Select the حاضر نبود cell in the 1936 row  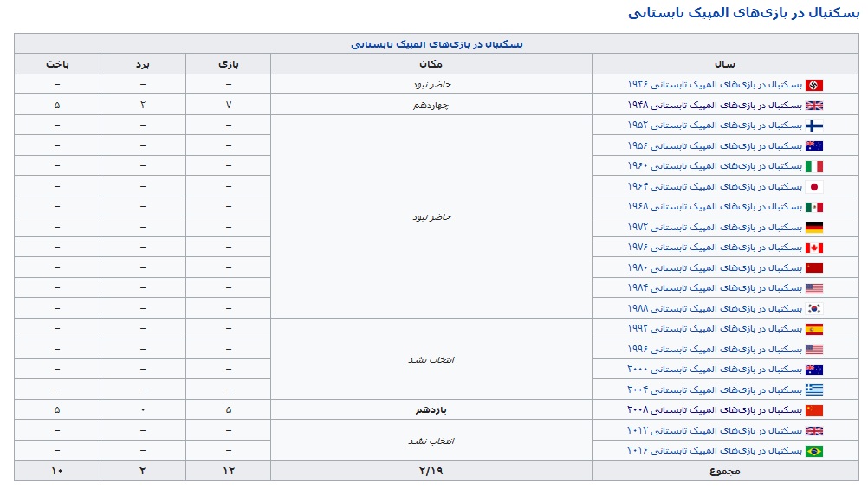click(x=431, y=85)
